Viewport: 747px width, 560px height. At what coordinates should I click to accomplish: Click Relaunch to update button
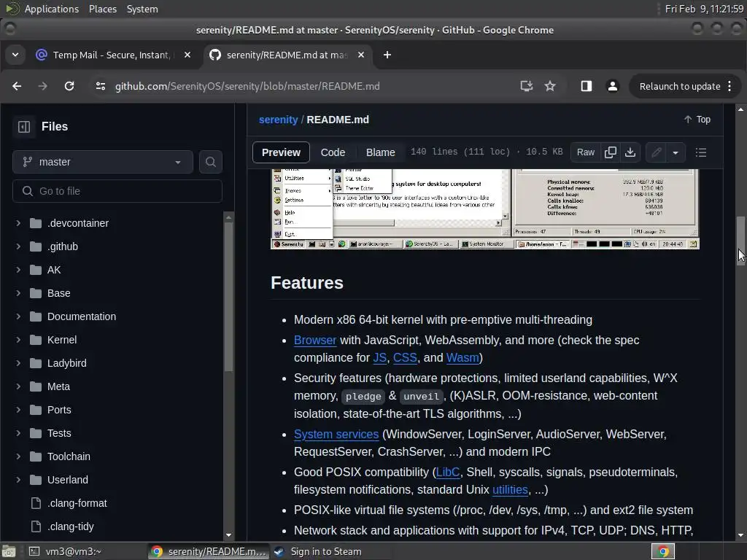(685, 86)
